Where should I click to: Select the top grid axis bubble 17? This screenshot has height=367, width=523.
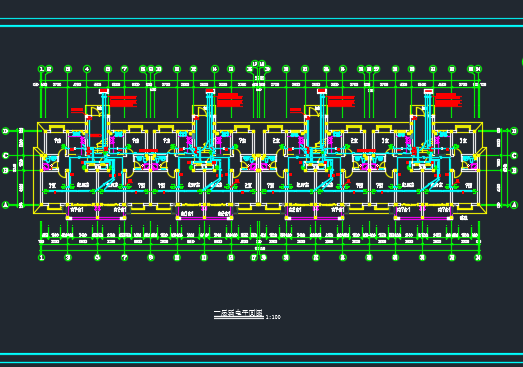coord(255,63)
